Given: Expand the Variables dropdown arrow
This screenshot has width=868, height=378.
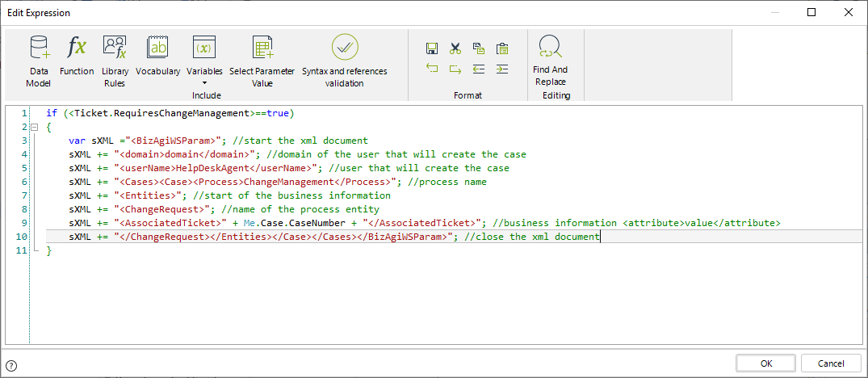Looking at the screenshot, I should (x=204, y=82).
